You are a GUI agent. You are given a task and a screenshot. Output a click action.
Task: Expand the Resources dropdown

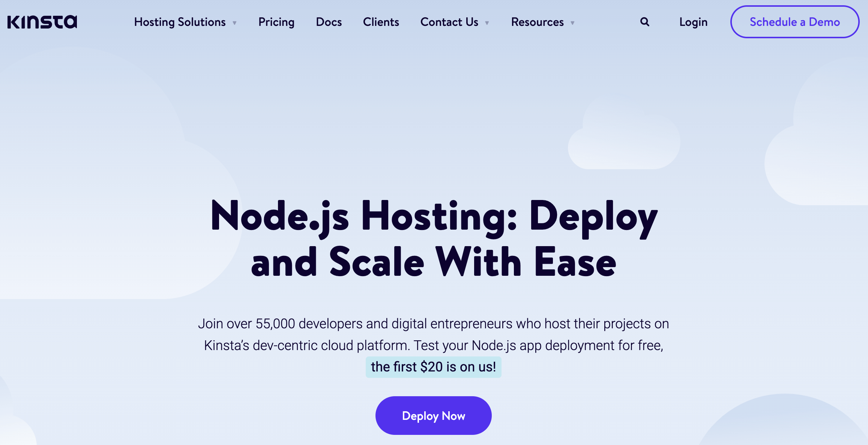(x=542, y=21)
